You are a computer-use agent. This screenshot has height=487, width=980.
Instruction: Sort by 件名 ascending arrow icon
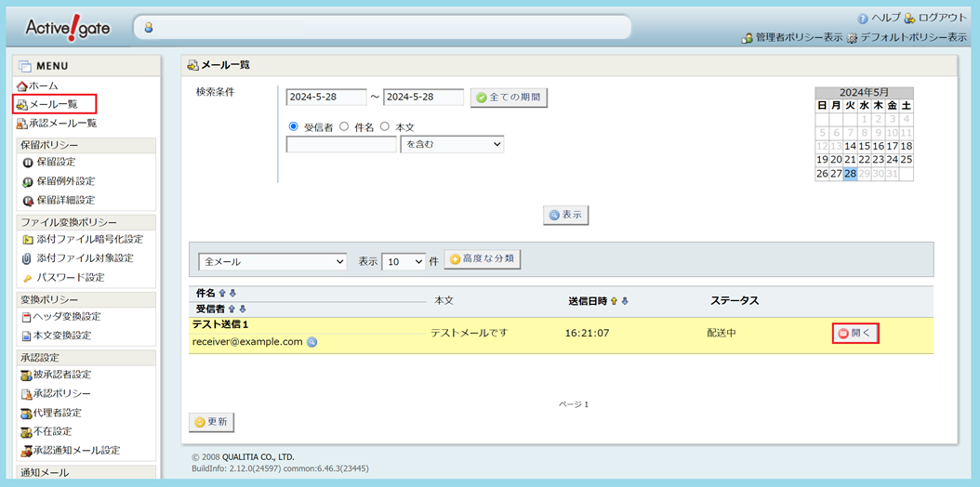[222, 294]
